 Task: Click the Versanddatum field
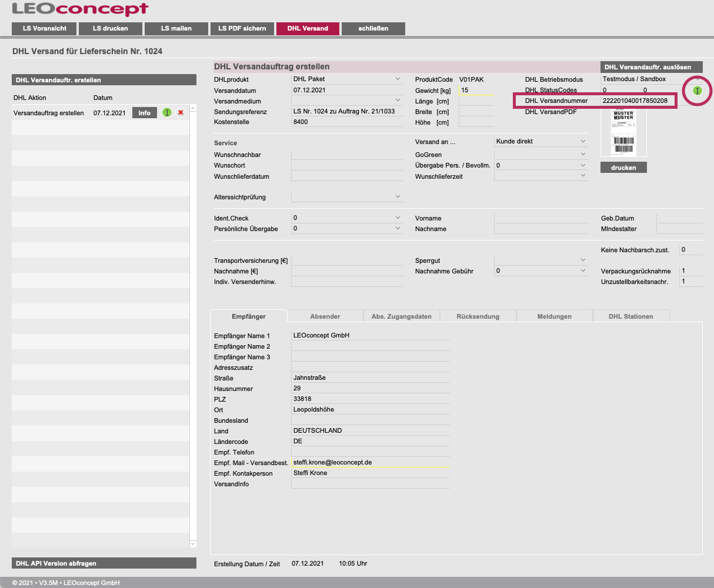click(x=347, y=90)
